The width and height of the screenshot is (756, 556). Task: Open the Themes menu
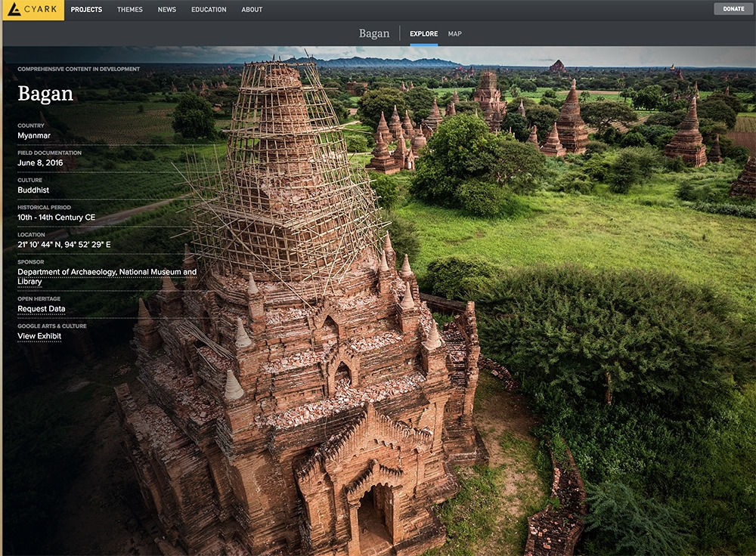(x=130, y=10)
